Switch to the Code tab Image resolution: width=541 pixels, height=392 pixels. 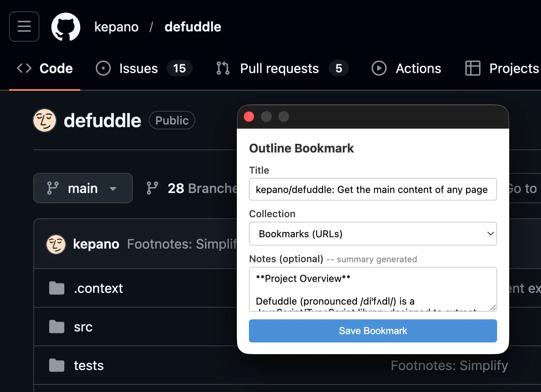tap(56, 68)
